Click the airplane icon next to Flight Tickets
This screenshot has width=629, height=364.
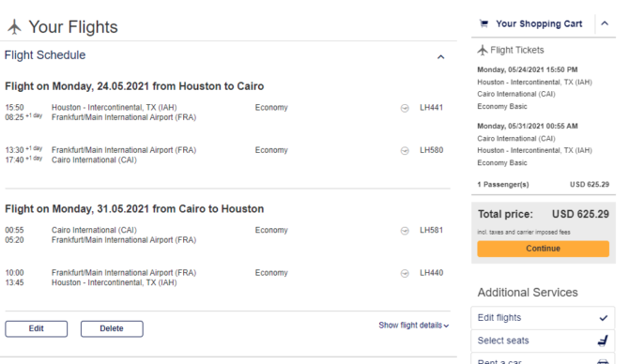tap(483, 50)
